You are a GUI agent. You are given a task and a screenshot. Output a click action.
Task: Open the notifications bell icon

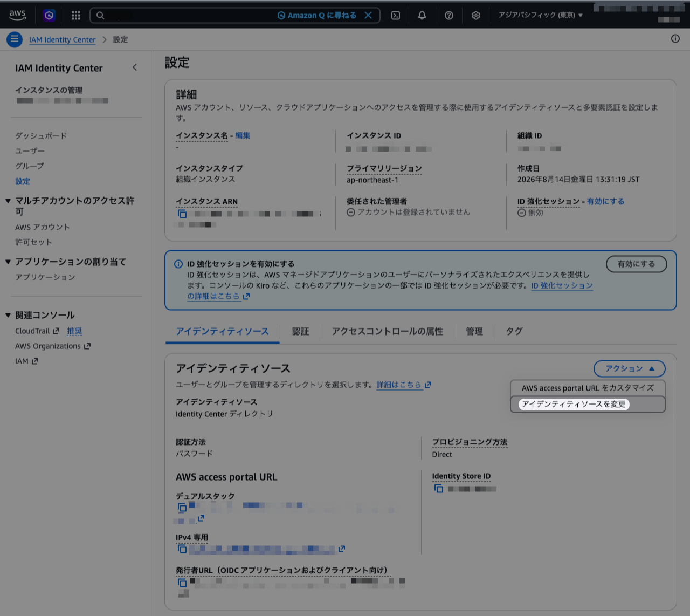coord(422,16)
